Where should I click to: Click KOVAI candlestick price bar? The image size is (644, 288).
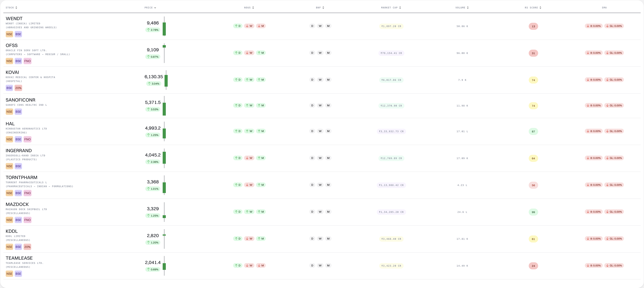(x=166, y=80)
